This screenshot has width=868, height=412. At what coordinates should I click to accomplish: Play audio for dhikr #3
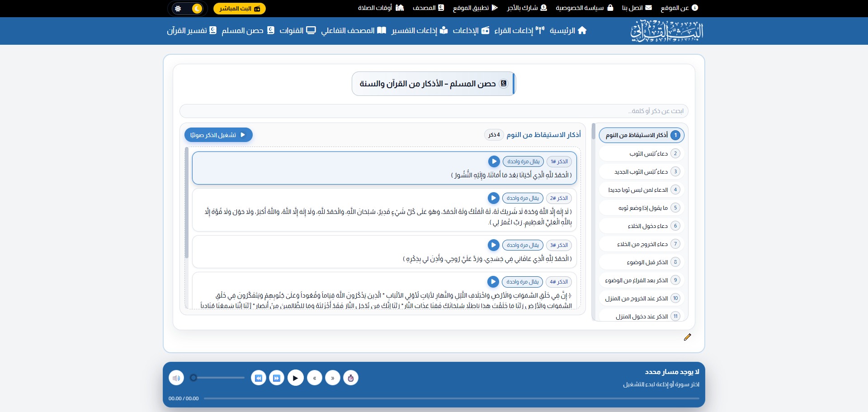tap(493, 245)
